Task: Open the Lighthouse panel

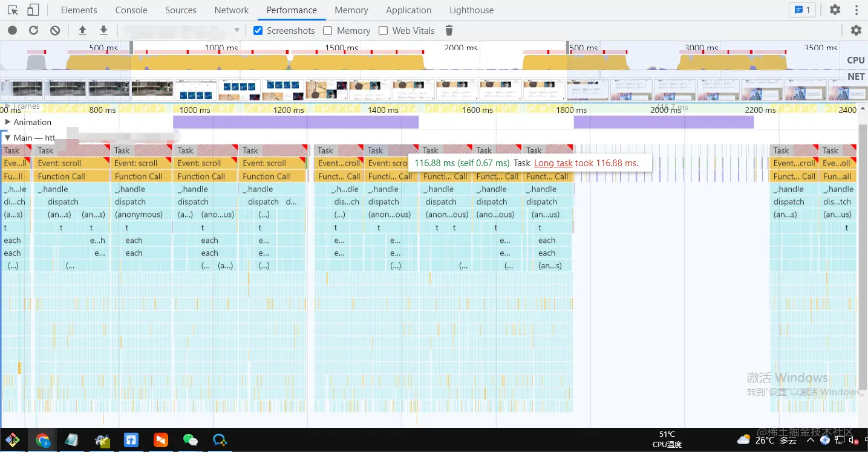Action: tap(471, 10)
